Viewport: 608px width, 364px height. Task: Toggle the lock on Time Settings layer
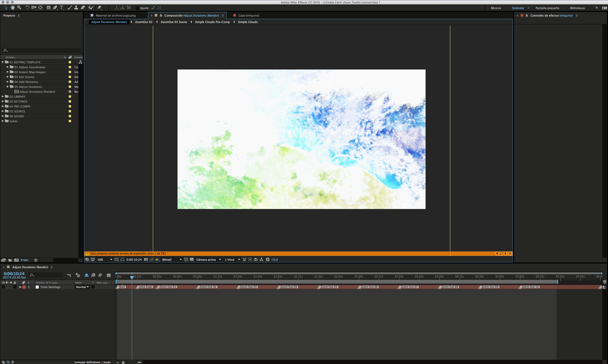[x=15, y=287]
